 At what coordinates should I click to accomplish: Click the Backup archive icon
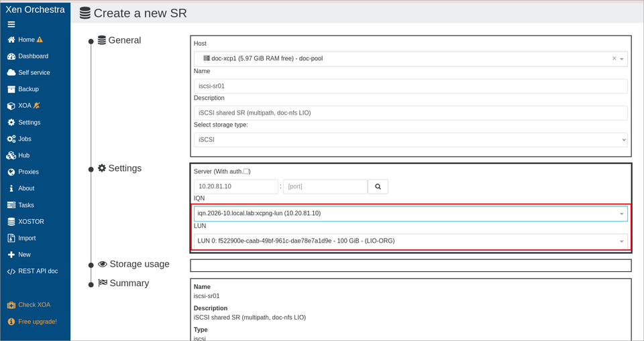coord(11,89)
